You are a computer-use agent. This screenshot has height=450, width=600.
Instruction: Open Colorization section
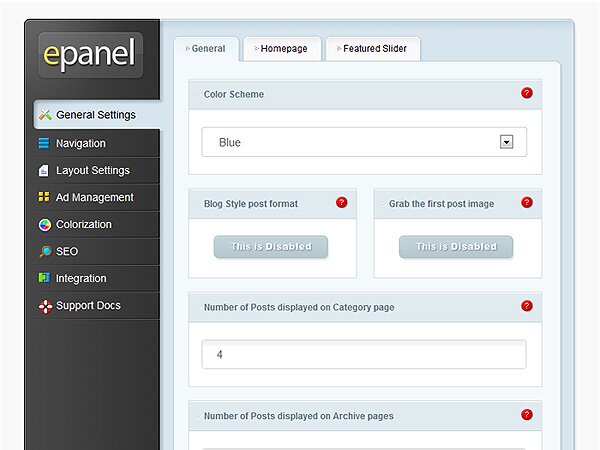click(x=96, y=225)
